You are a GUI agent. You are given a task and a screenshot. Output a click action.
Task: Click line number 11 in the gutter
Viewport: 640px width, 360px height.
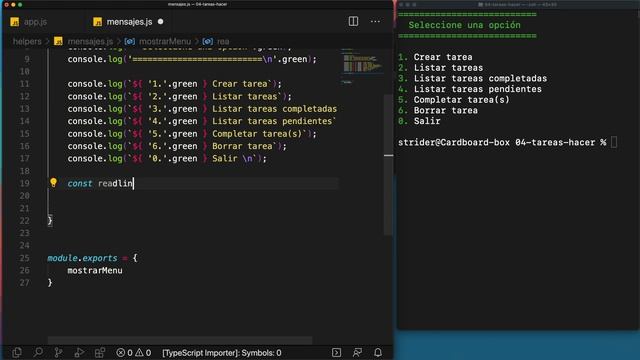coord(24,84)
